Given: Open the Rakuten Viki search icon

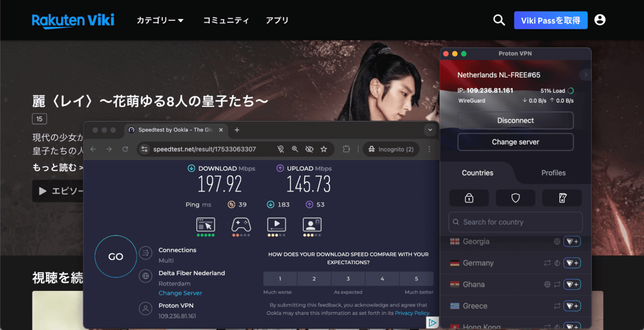Looking at the screenshot, I should (x=499, y=20).
